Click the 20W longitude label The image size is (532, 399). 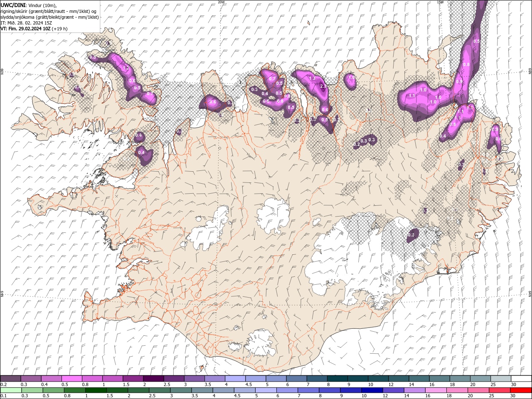222,2
